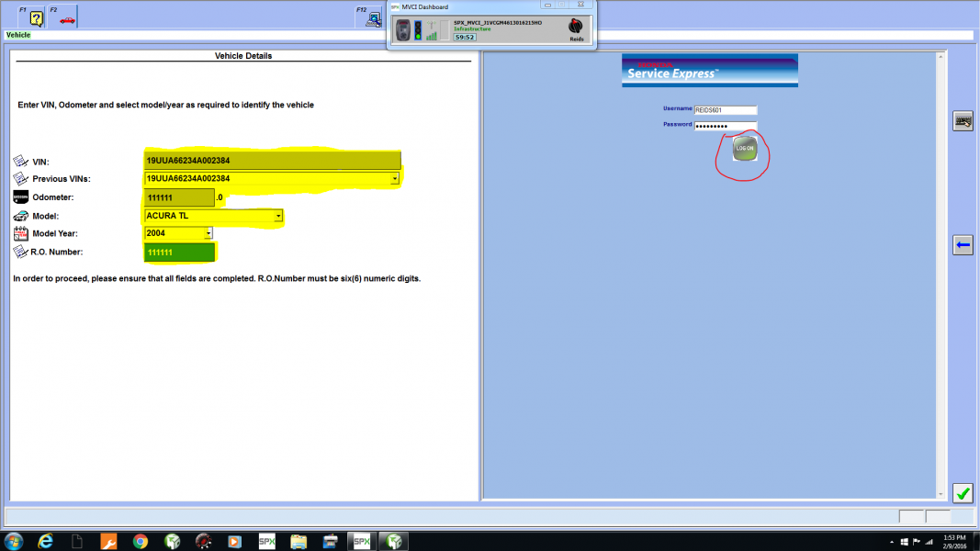The width and height of the screenshot is (980, 551).
Task: Click the F2 red car vehicle icon
Action: coord(67,20)
